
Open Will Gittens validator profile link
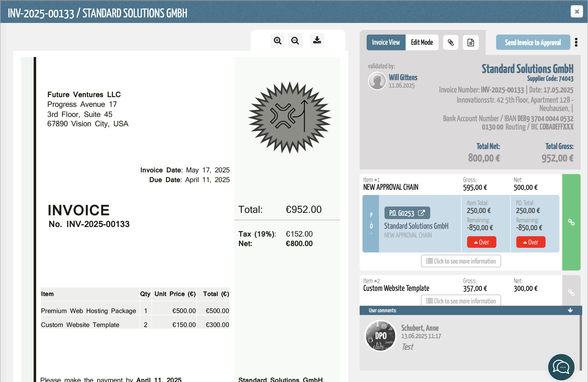point(403,77)
